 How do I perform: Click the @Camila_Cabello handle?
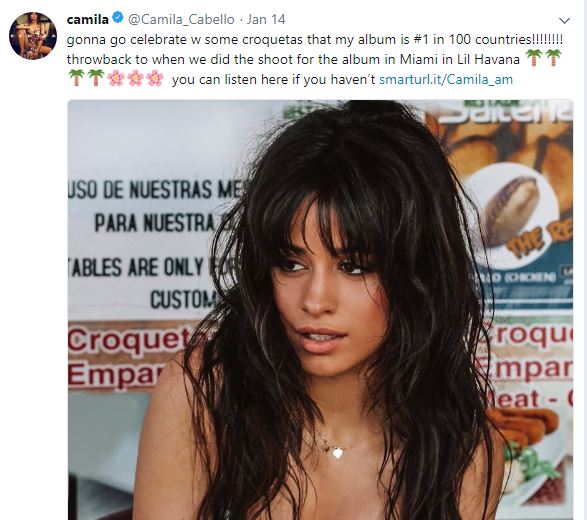tap(181, 19)
